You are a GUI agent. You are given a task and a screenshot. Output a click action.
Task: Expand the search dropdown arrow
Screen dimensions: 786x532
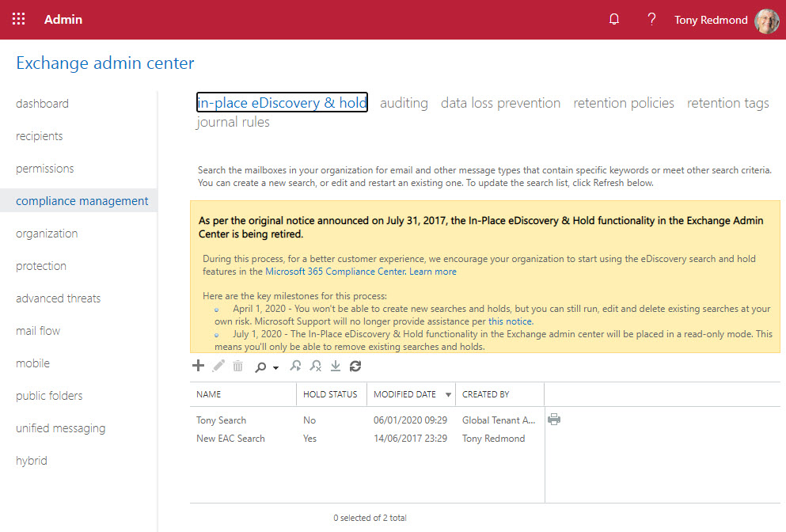coord(275,367)
